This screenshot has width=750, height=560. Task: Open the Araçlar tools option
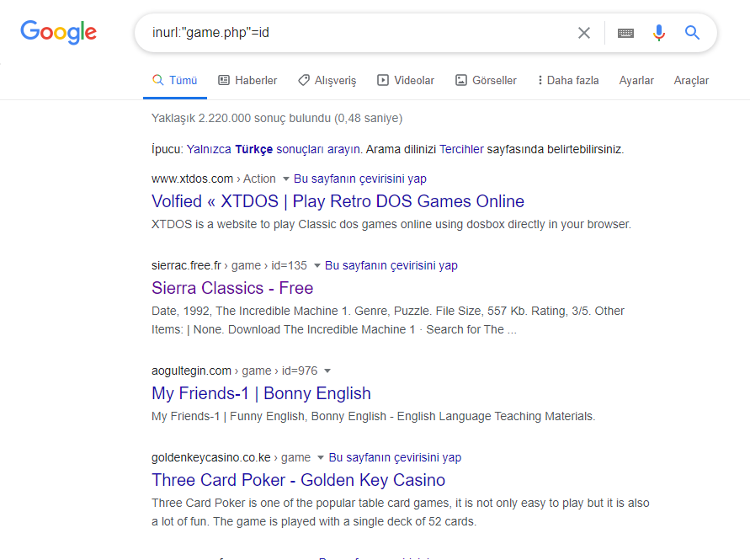pos(691,80)
